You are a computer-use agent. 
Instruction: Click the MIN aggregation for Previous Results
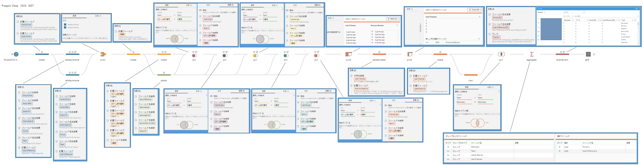click(x=437, y=42)
